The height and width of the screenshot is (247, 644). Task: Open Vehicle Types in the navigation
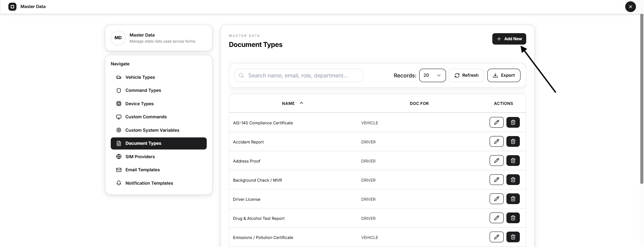pyautogui.click(x=159, y=77)
